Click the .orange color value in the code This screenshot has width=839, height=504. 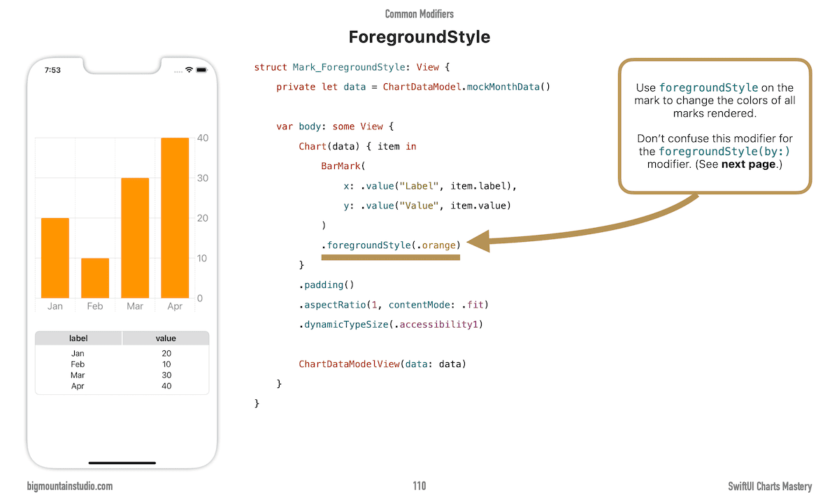(x=439, y=245)
